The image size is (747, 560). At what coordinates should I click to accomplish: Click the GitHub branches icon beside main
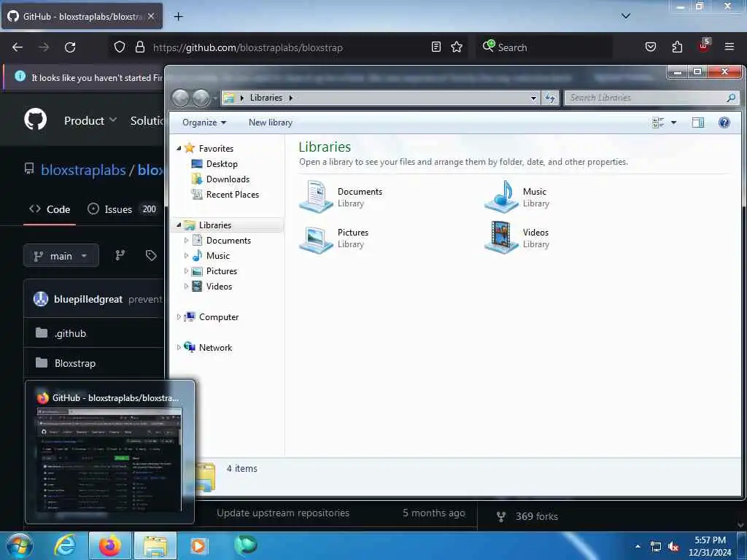pos(120,256)
